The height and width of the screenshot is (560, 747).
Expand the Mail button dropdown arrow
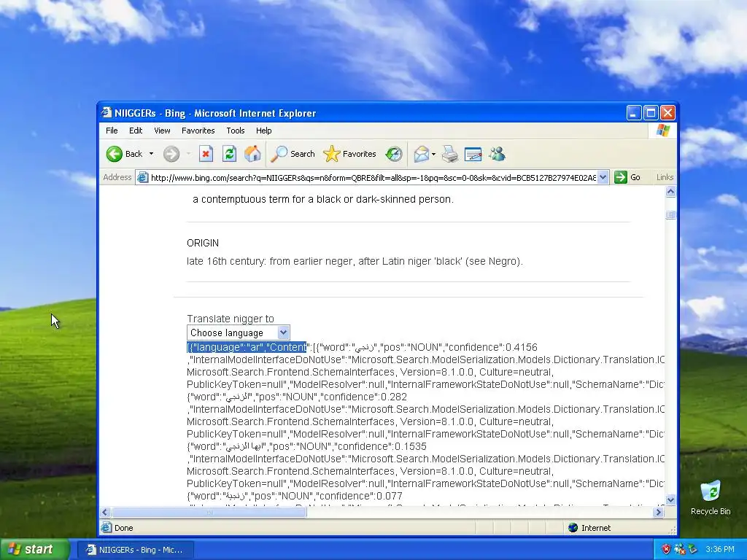point(433,154)
